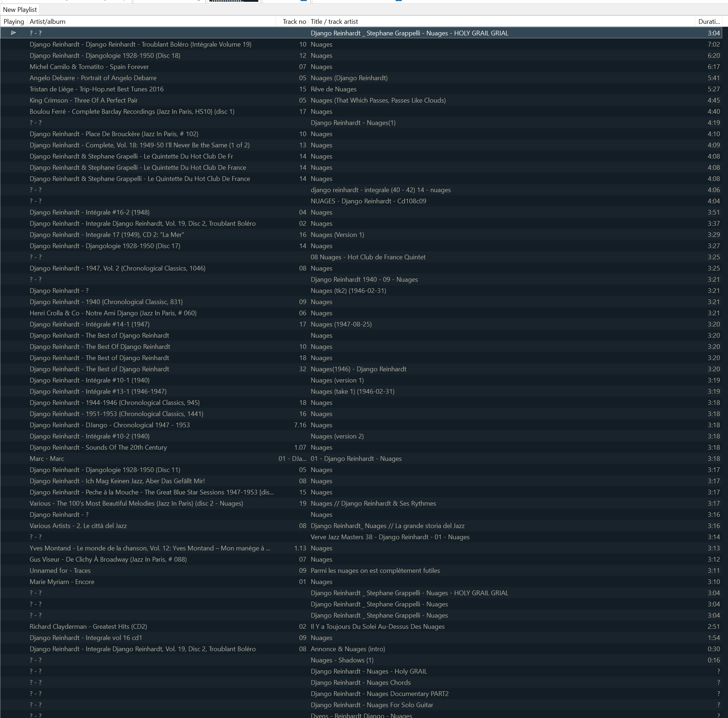This screenshot has width=728, height=718.
Task: Select Gus Viseur De Clichy À Broadway
Action: (108, 559)
